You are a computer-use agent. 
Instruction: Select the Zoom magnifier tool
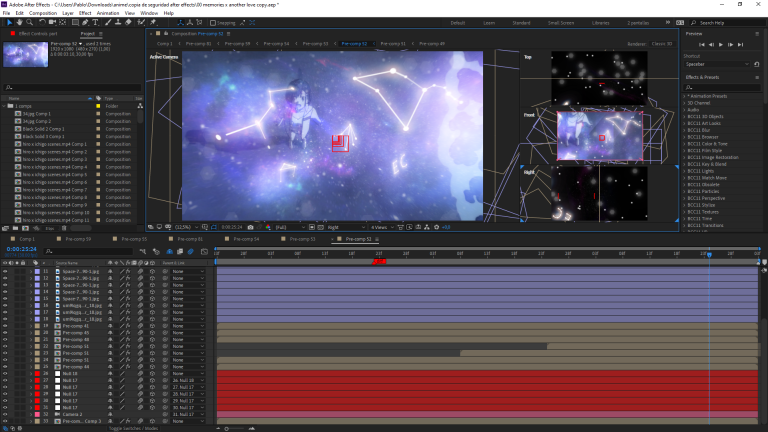click(x=29, y=22)
